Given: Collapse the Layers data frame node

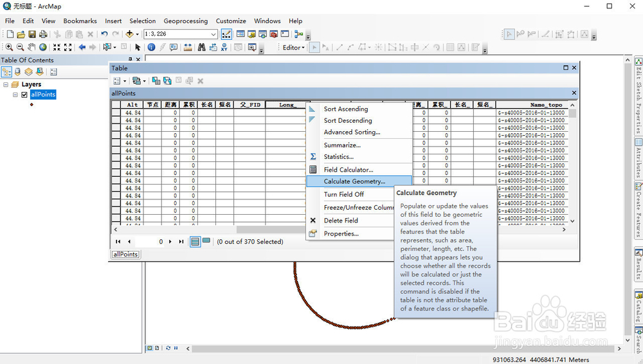Looking at the screenshot, I should [x=6, y=84].
